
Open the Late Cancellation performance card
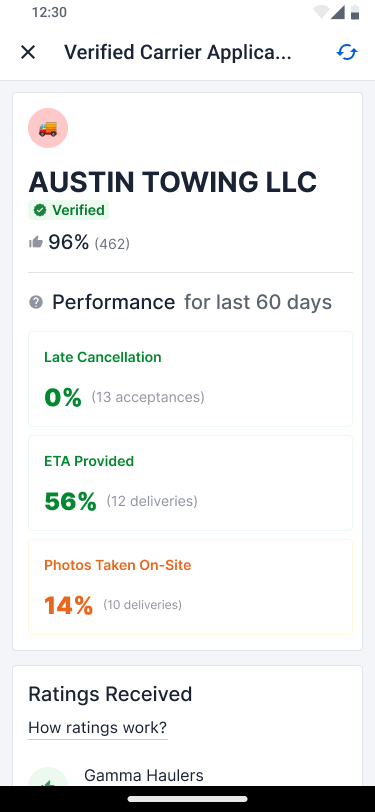pyautogui.click(x=191, y=379)
